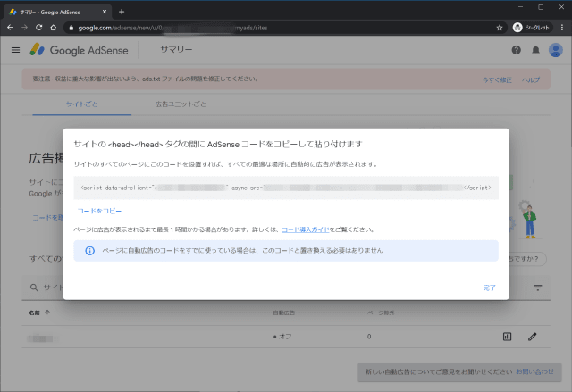
Task: Click the サマリー page title
Action: pos(176,49)
